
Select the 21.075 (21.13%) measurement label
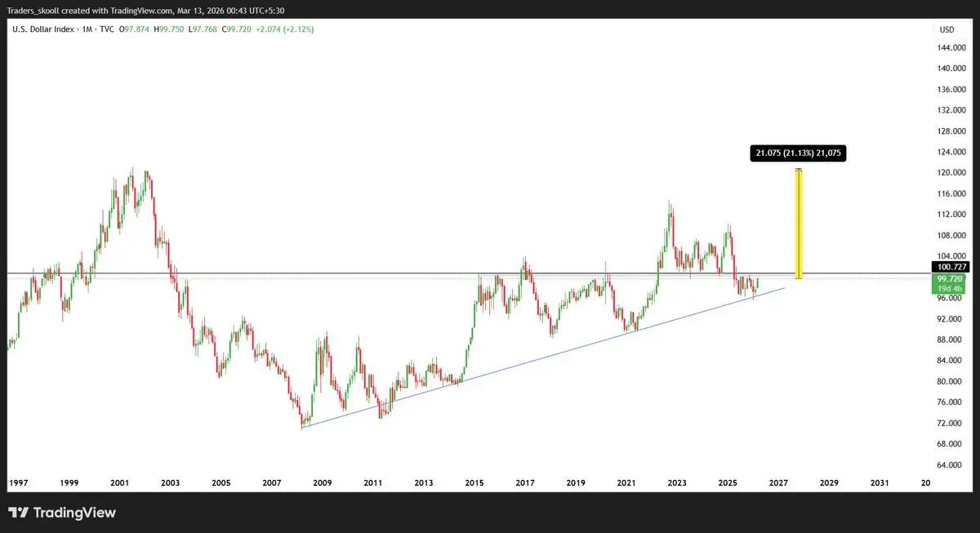[x=798, y=153]
